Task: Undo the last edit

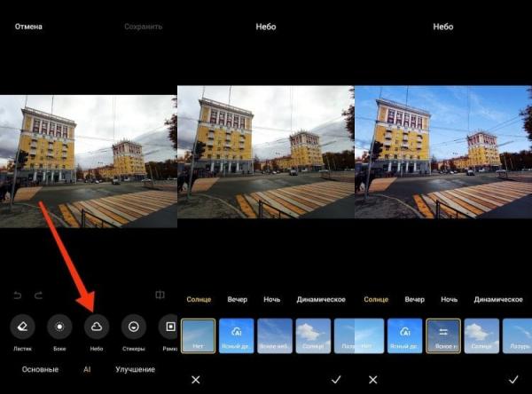Action: 18,295
